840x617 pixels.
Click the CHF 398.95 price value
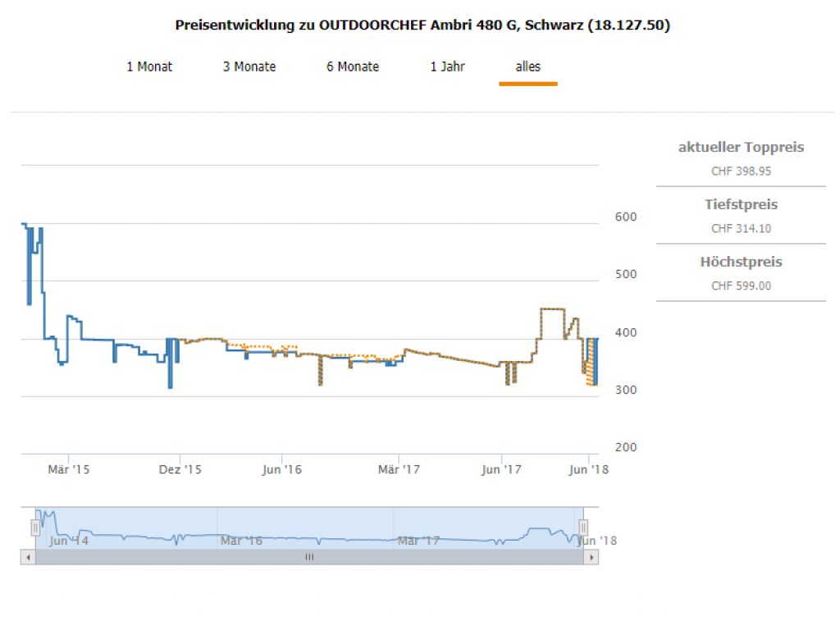[x=741, y=171]
